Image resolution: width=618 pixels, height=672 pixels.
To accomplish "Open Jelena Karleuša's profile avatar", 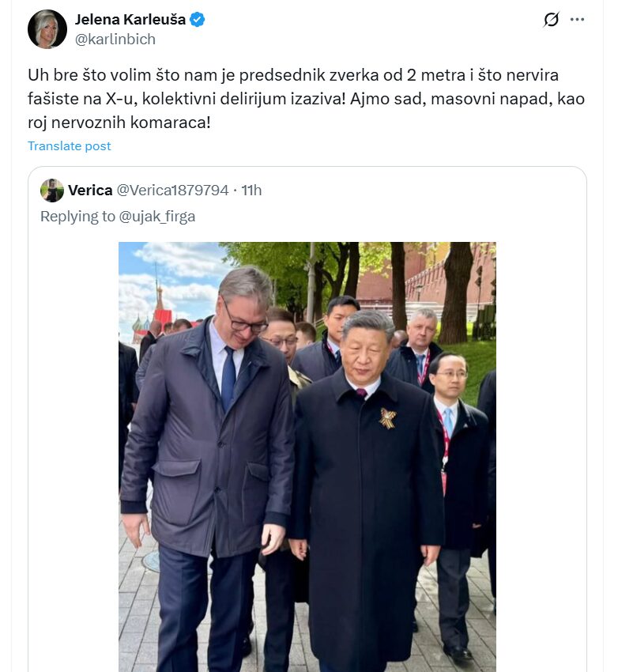I will pos(47,29).
